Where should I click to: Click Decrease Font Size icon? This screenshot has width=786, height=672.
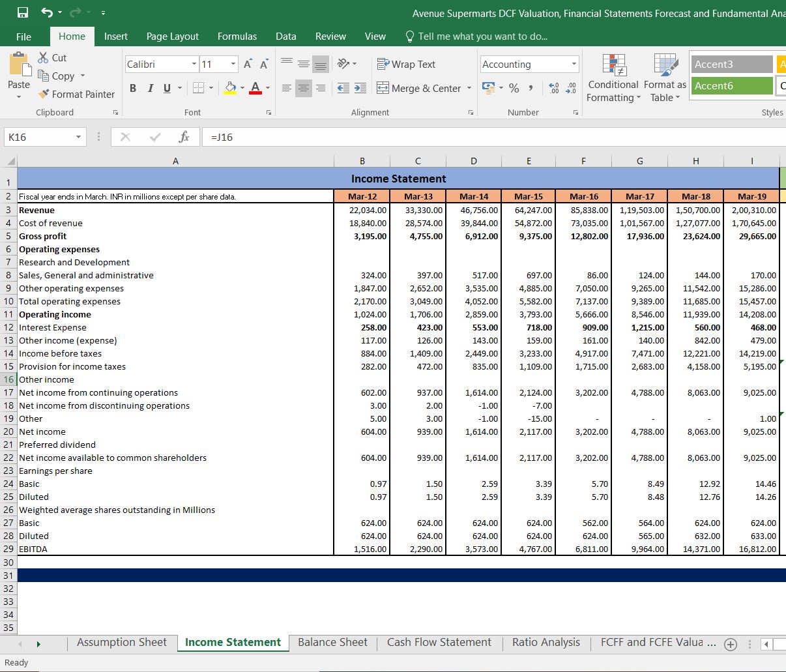(x=264, y=64)
